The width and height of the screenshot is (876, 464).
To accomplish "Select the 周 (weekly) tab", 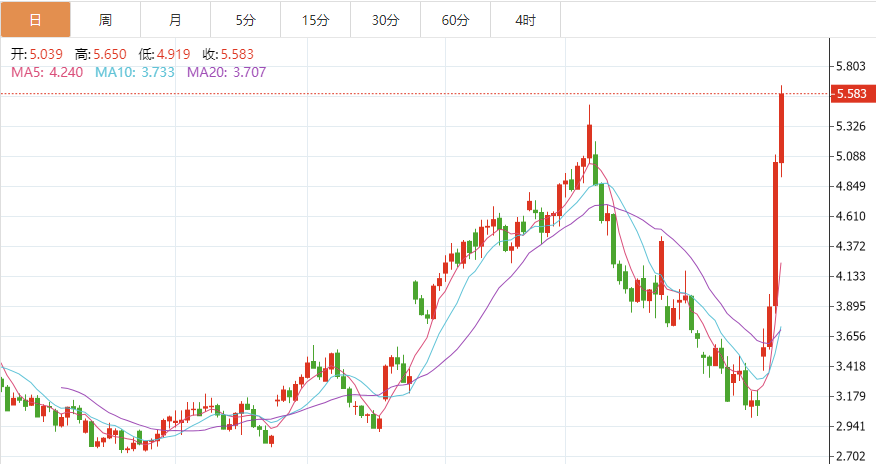I will (105, 20).
